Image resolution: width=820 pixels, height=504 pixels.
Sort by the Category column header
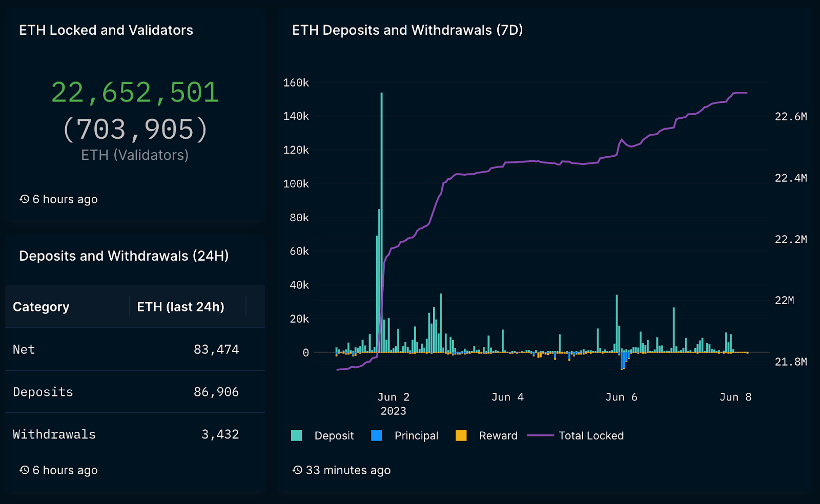(41, 307)
